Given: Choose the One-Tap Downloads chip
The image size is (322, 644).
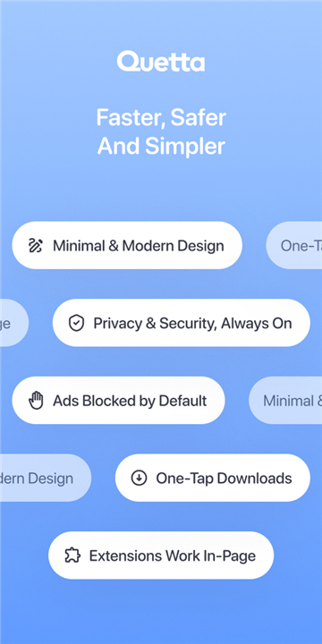Looking at the screenshot, I should [212, 478].
